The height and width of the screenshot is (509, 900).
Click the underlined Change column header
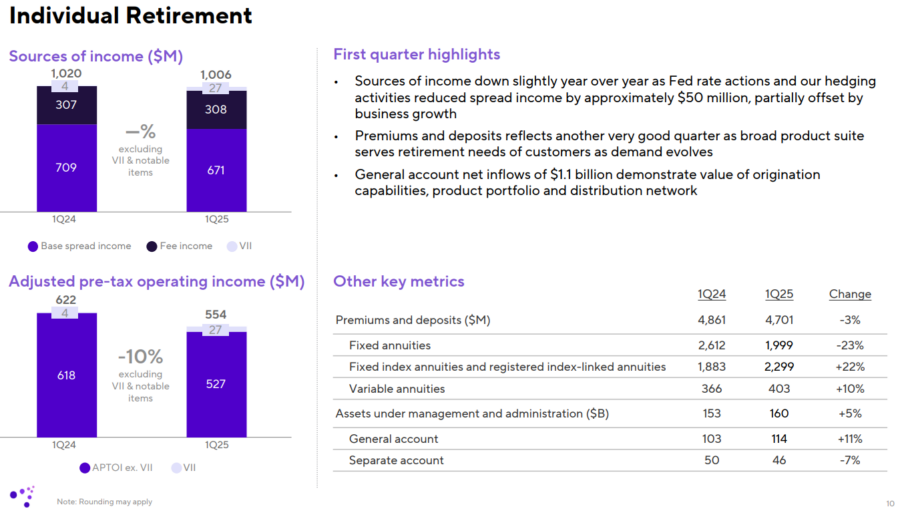pyautogui.click(x=850, y=294)
